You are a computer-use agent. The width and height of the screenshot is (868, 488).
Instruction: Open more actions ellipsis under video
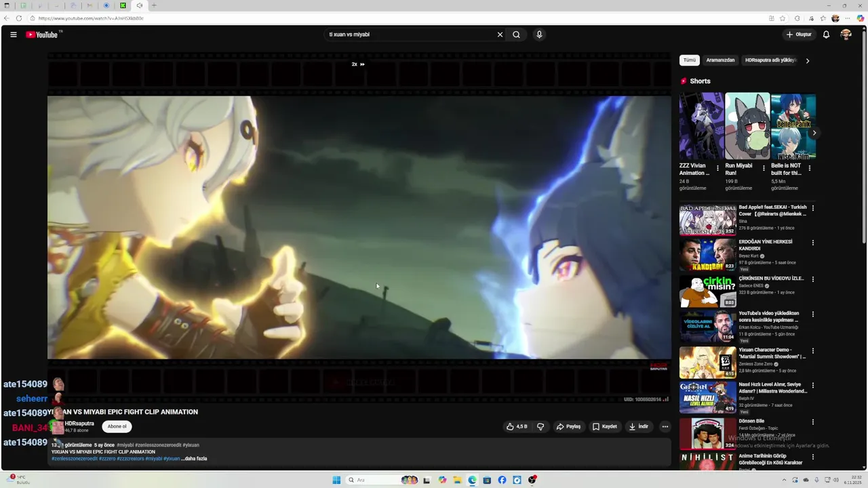(665, 426)
